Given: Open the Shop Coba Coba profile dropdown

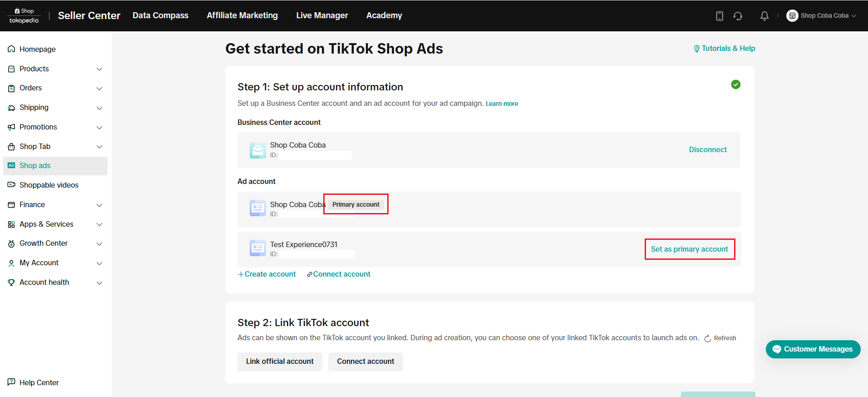Looking at the screenshot, I should (822, 16).
